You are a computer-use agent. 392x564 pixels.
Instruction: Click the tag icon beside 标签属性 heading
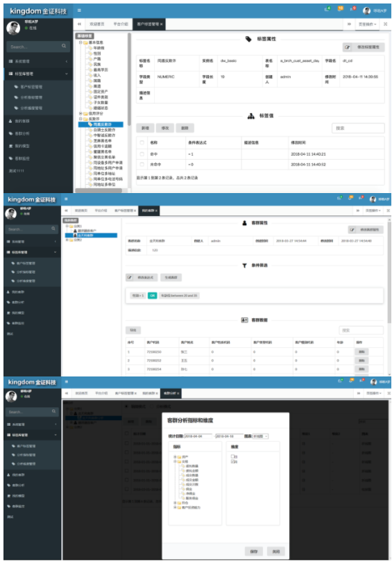248,39
